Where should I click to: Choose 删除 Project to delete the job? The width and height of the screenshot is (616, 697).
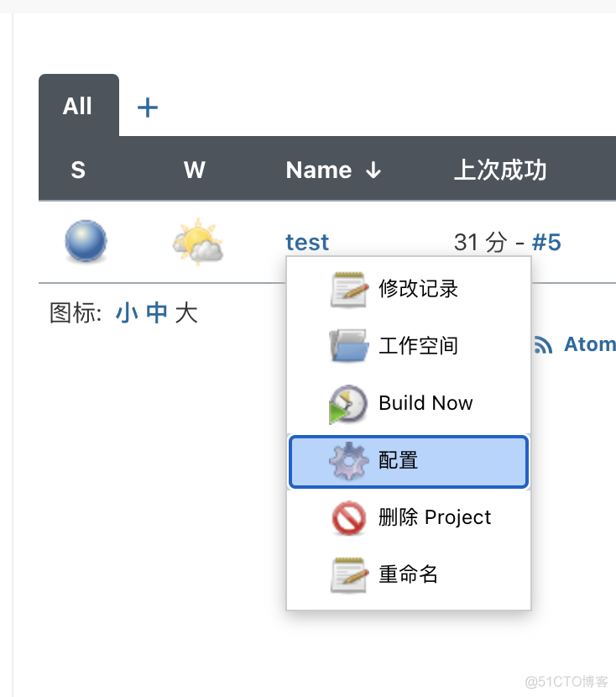coord(436,517)
